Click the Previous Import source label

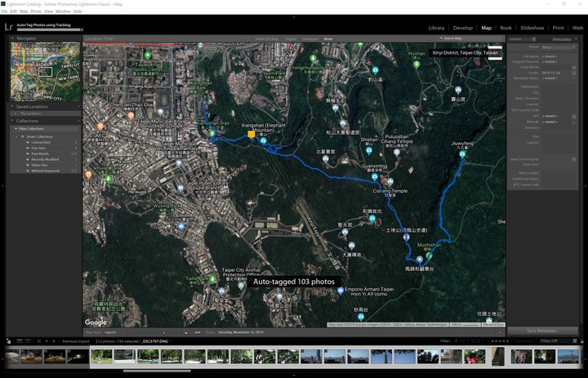[76, 341]
